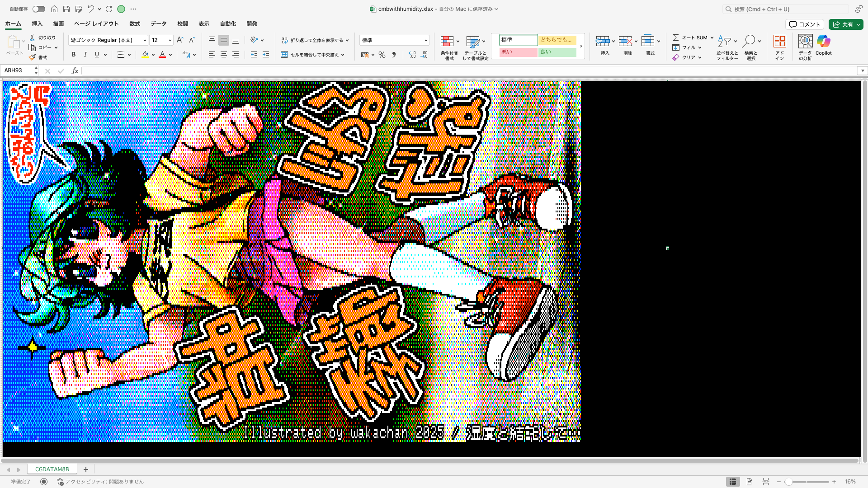Click the 削除 delete cells icon
Image resolution: width=868 pixels, height=488 pixels.
pos(625,42)
